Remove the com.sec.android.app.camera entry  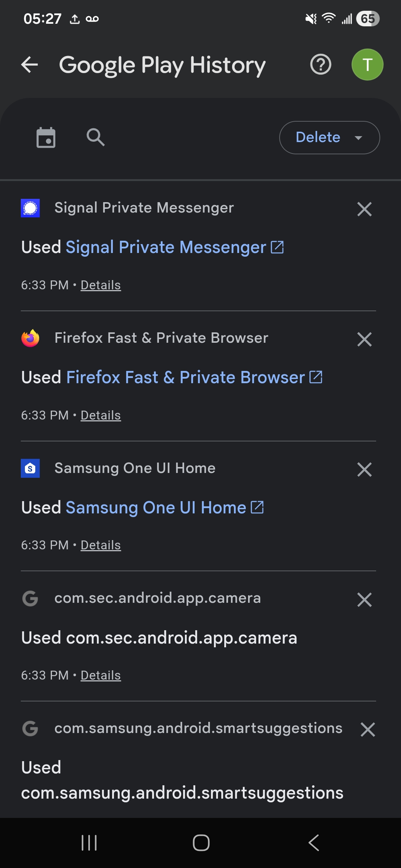pyautogui.click(x=364, y=600)
